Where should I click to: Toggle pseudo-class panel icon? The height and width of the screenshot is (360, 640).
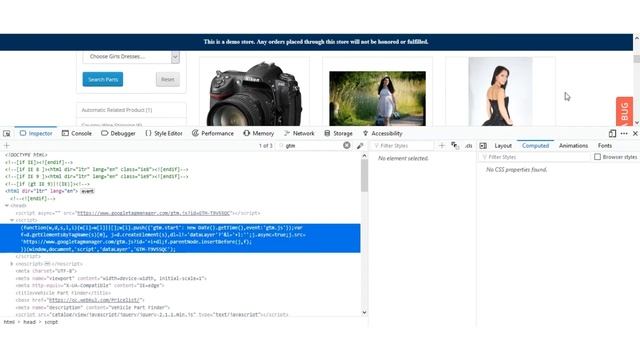pos(455,146)
